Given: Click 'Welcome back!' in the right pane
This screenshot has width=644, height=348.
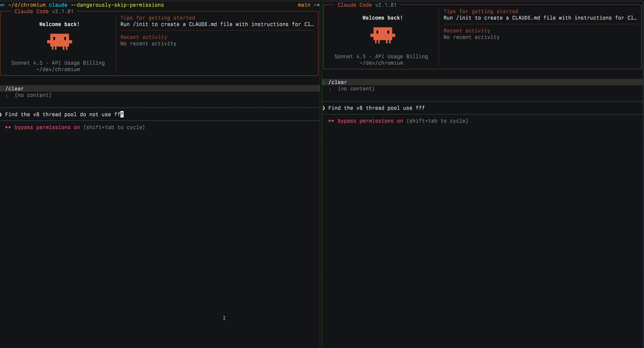Looking at the screenshot, I should tap(383, 18).
